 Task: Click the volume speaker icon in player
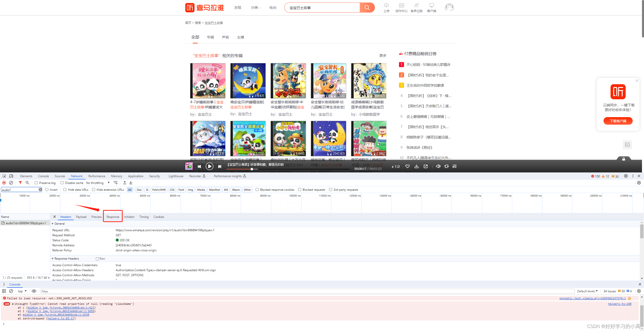point(438,166)
